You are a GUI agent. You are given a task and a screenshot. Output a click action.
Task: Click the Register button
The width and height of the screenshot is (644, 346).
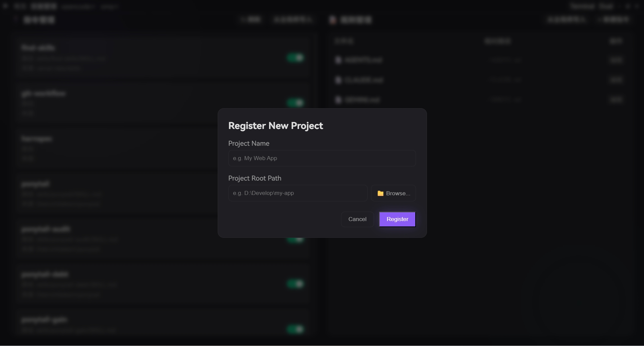[x=397, y=219]
